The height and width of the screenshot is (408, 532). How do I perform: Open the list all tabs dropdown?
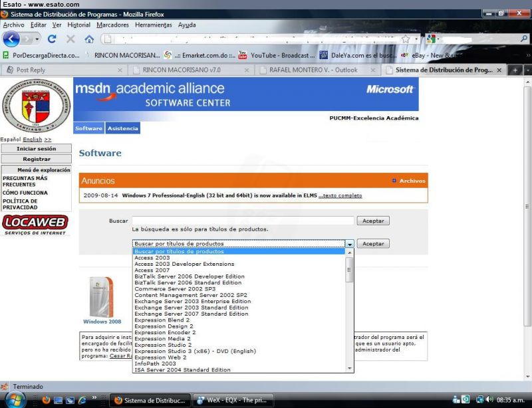[x=527, y=70]
